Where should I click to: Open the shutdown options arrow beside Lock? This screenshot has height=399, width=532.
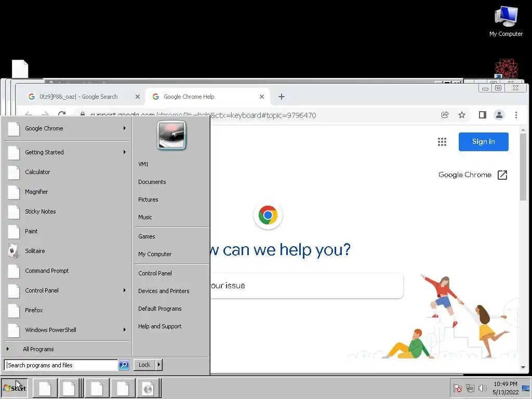click(x=159, y=365)
